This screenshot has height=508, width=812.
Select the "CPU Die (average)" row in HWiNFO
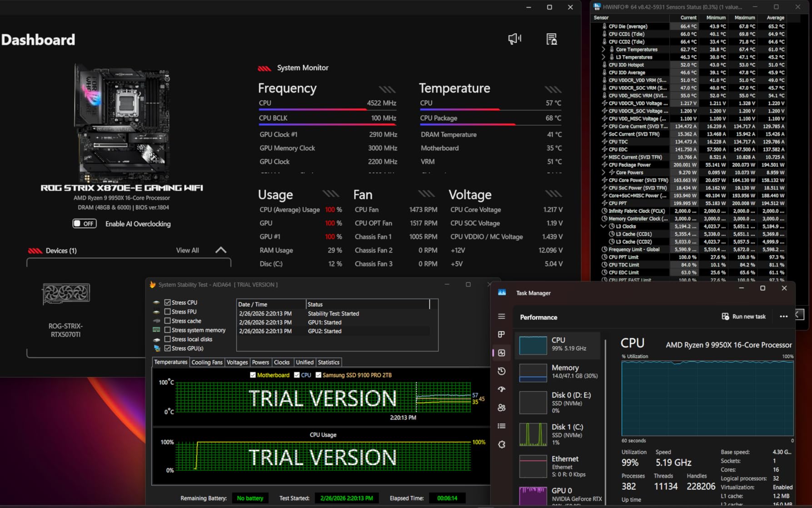click(x=690, y=26)
